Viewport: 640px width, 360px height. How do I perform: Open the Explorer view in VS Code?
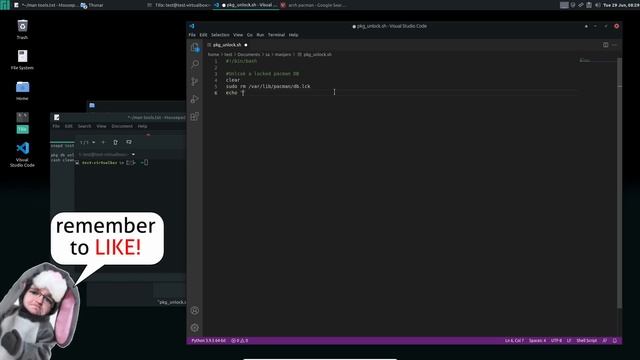pyautogui.click(x=195, y=47)
